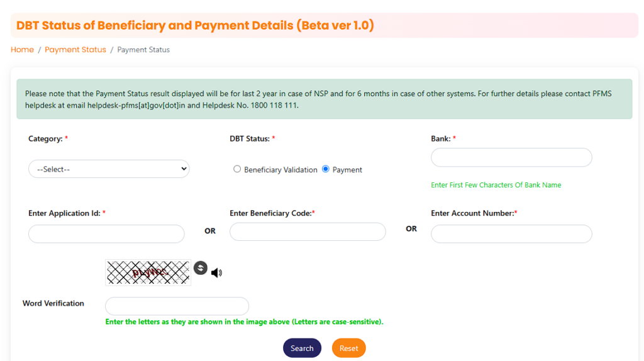Focus the Account Number input field
This screenshot has height=361, width=644.
[511, 234]
